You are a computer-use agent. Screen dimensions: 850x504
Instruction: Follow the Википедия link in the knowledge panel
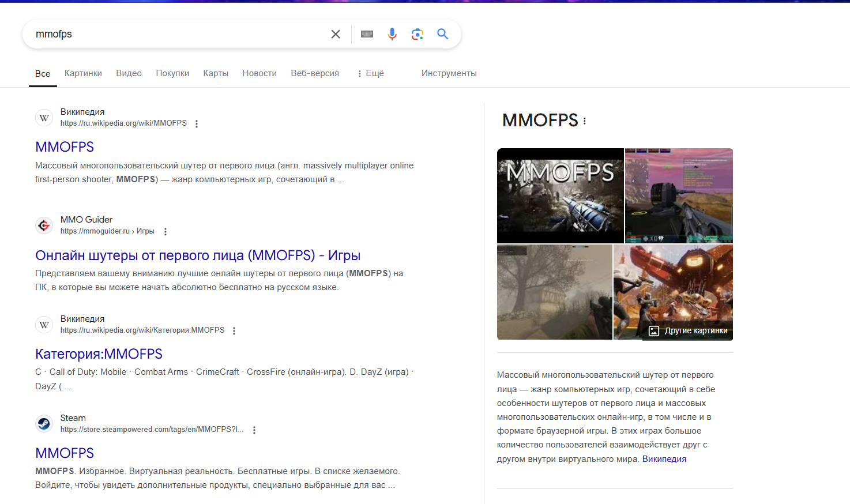664,459
